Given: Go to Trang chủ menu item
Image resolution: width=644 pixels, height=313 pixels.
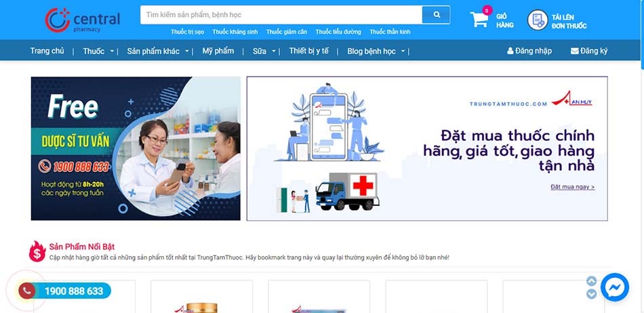Looking at the screenshot, I should 47,51.
